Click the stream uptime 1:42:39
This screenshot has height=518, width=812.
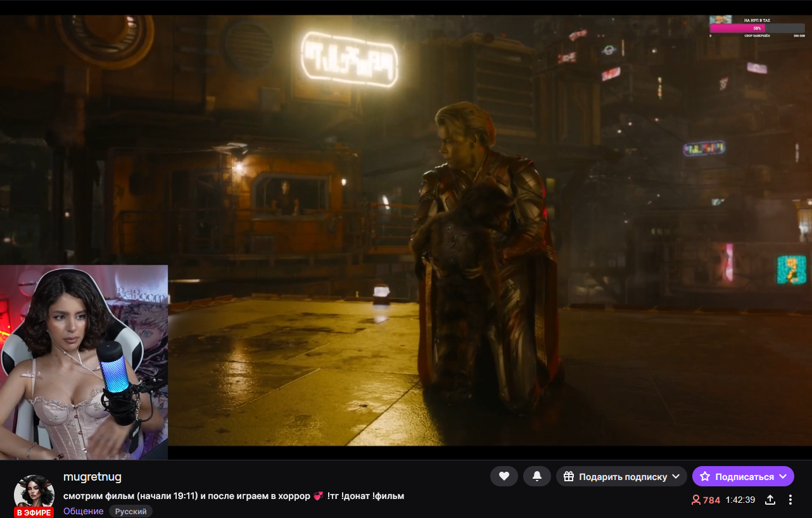[x=740, y=500]
